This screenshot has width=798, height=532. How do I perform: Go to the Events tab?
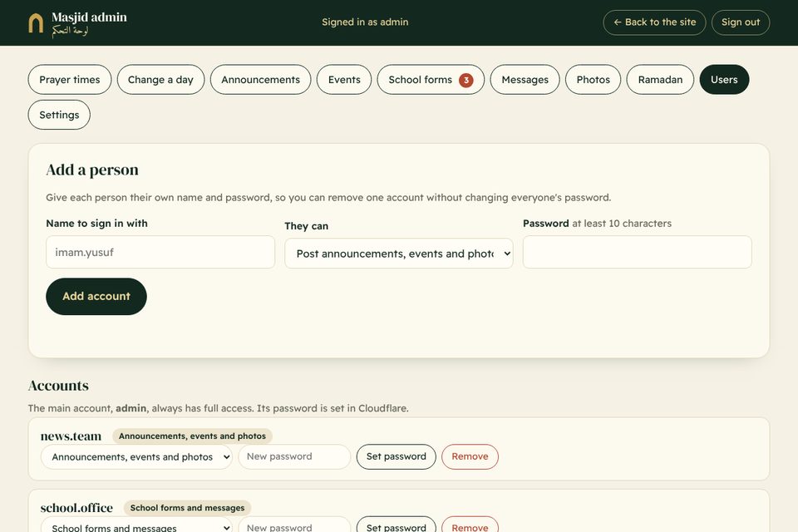pyautogui.click(x=344, y=80)
